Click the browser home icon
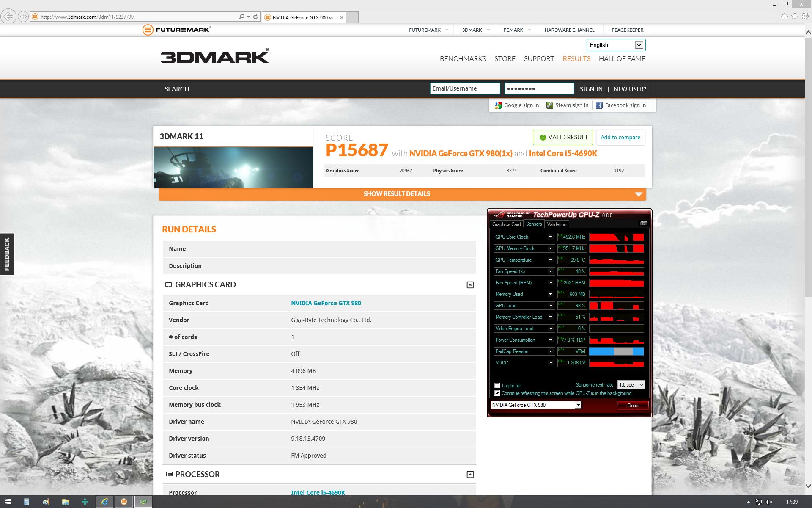This screenshot has width=812, height=508. coord(784,16)
